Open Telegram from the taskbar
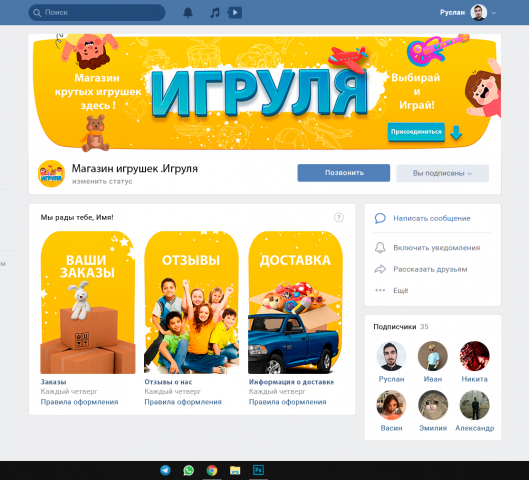 [x=165, y=470]
